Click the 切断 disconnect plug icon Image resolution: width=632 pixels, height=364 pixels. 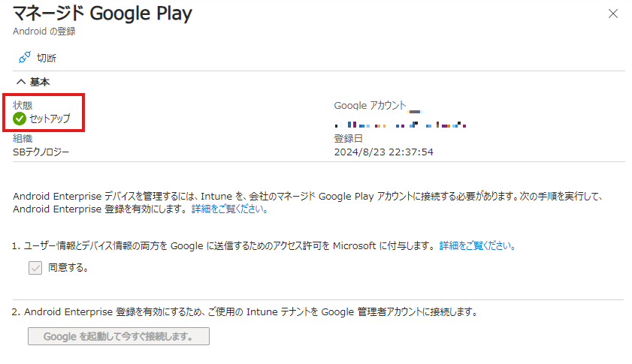point(24,58)
